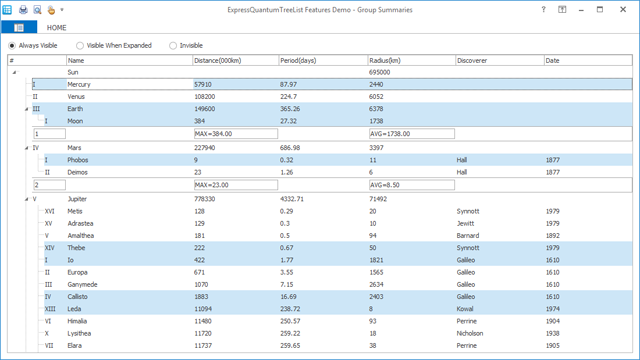Select the Earth row
The image size is (640, 360).
click(x=332, y=109)
